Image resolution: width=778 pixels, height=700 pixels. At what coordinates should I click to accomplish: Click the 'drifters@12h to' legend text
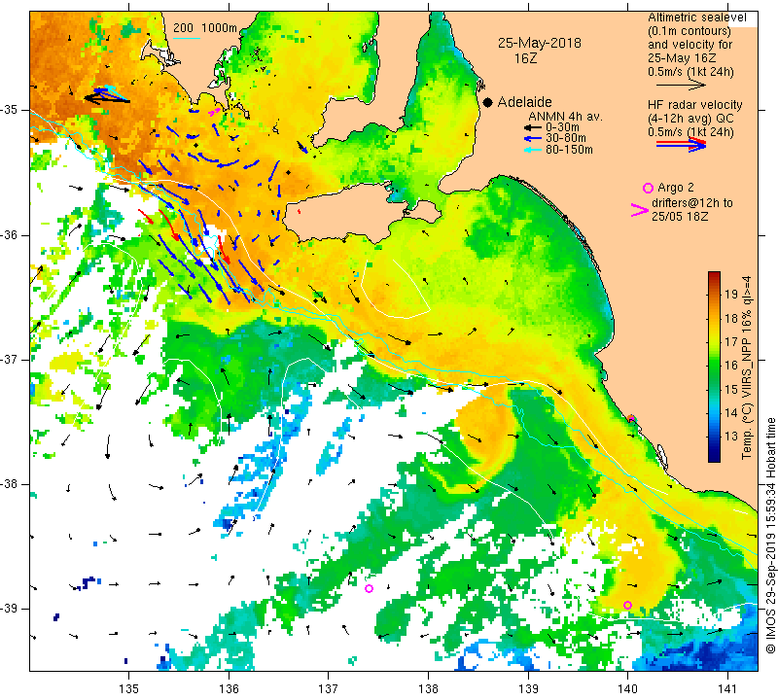692,203
